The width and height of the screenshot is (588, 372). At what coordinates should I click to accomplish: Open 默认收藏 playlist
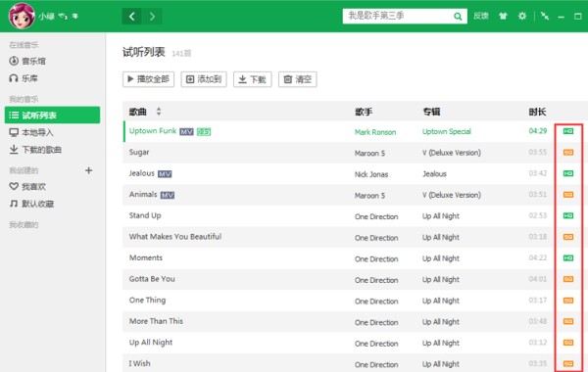coord(31,204)
